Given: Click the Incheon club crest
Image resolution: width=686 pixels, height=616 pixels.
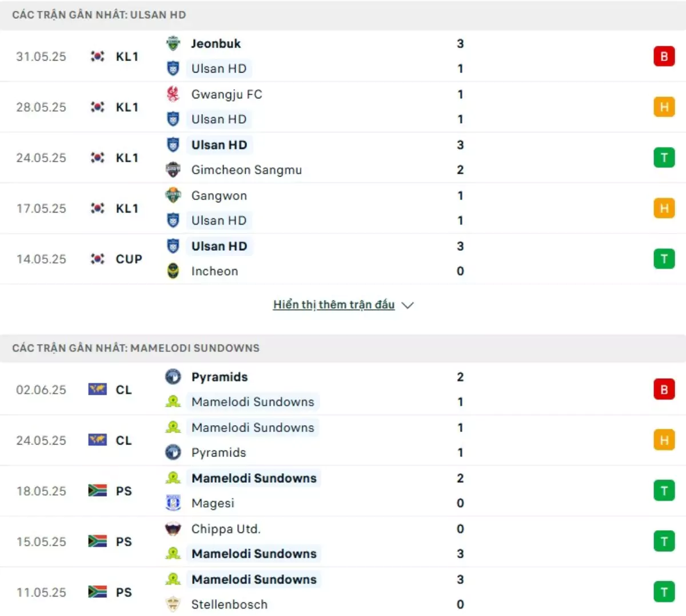Looking at the screenshot, I should [173, 271].
